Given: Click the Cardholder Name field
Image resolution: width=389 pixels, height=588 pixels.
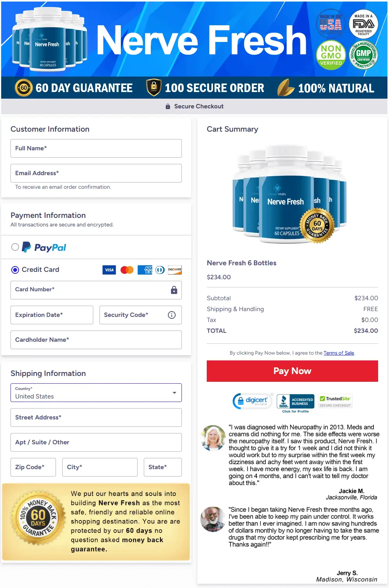Looking at the screenshot, I should [96, 340].
